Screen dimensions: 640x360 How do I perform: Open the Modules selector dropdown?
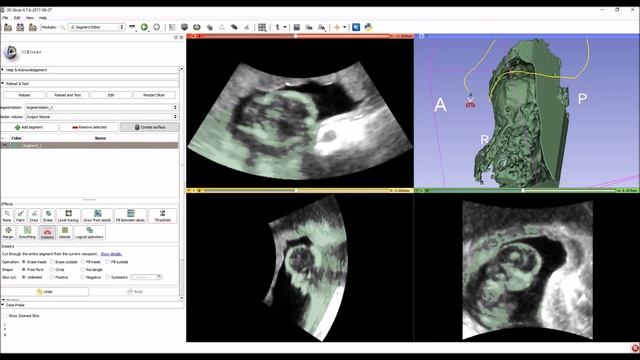97,27
